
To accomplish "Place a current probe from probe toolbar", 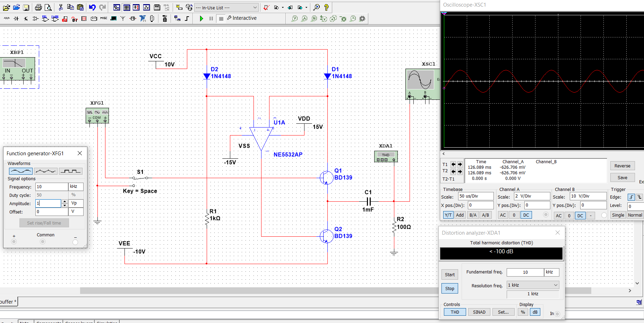I will tap(304, 18).
